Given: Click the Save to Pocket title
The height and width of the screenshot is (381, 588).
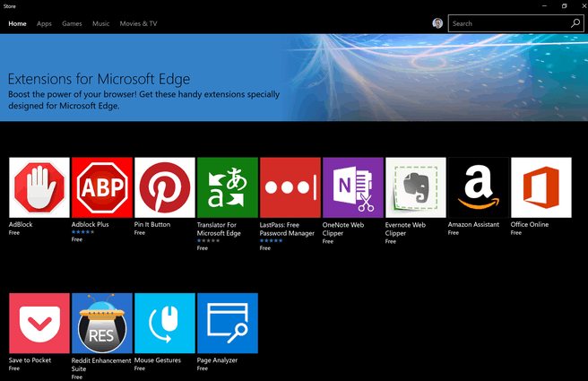Looking at the screenshot, I should [x=30, y=360].
